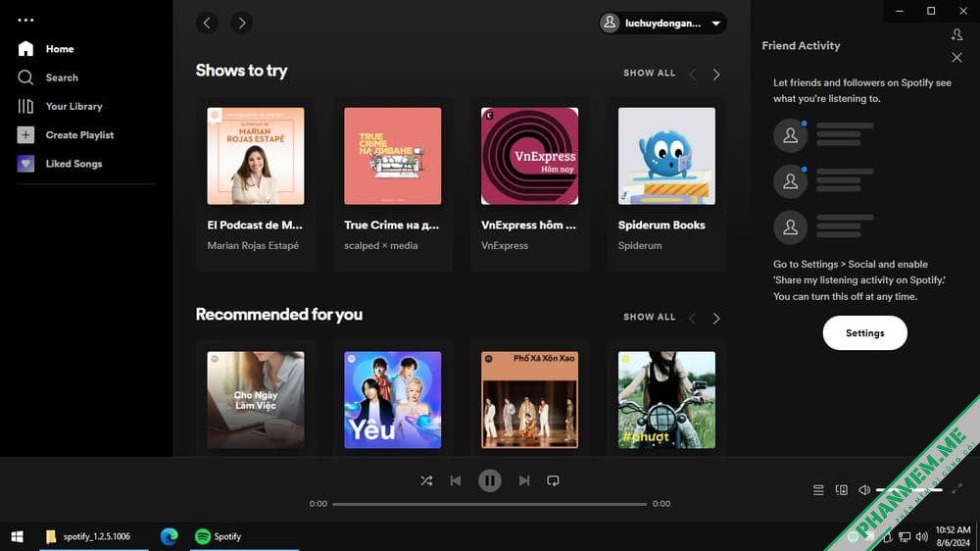This screenshot has height=551, width=980.
Task: Skip to previous track
Action: [456, 481]
